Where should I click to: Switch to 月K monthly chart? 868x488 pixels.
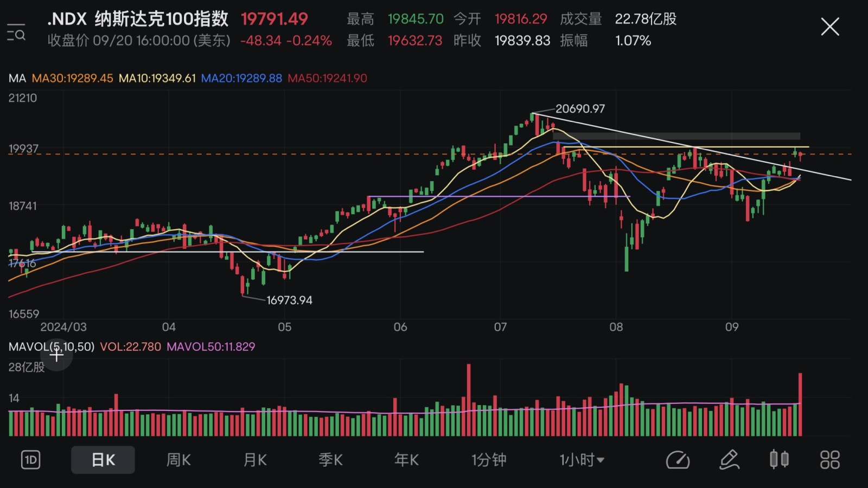(x=255, y=460)
